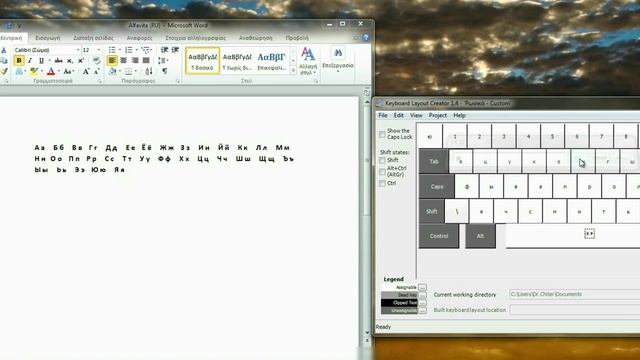
Task: Open Word Help with the question mark icon
Action: (366, 38)
